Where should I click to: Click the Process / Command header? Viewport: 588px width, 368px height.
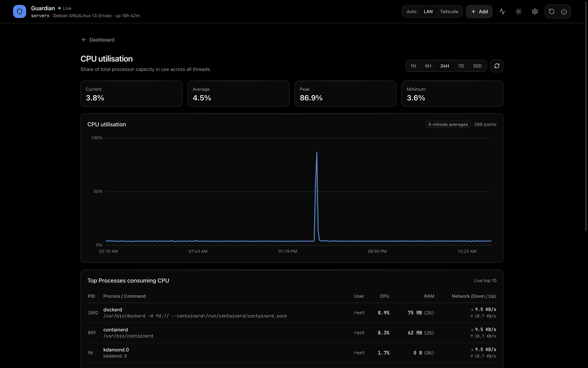tap(124, 296)
